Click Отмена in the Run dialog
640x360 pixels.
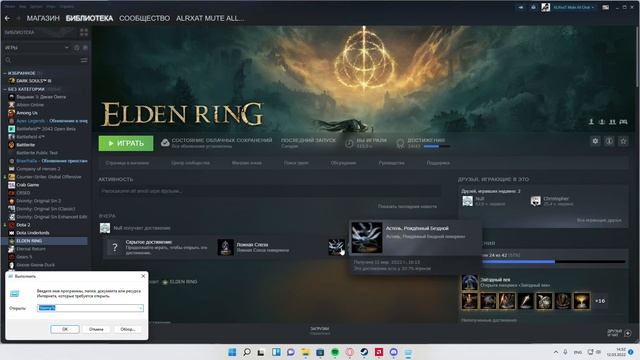96,329
